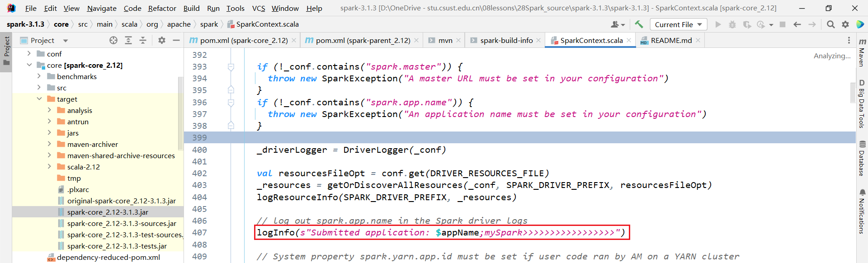Click the Project tree vertical scrollbar
868x263 pixels.
[x=180, y=114]
